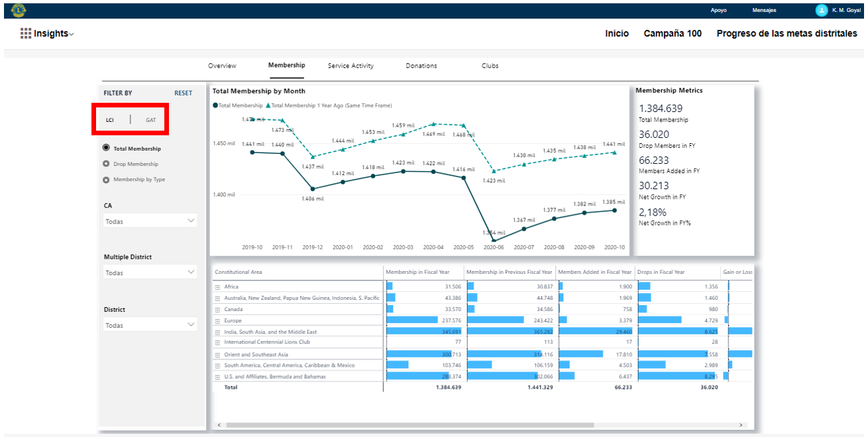
Task: Click the right scroll arrow under the table
Action: [x=741, y=425]
